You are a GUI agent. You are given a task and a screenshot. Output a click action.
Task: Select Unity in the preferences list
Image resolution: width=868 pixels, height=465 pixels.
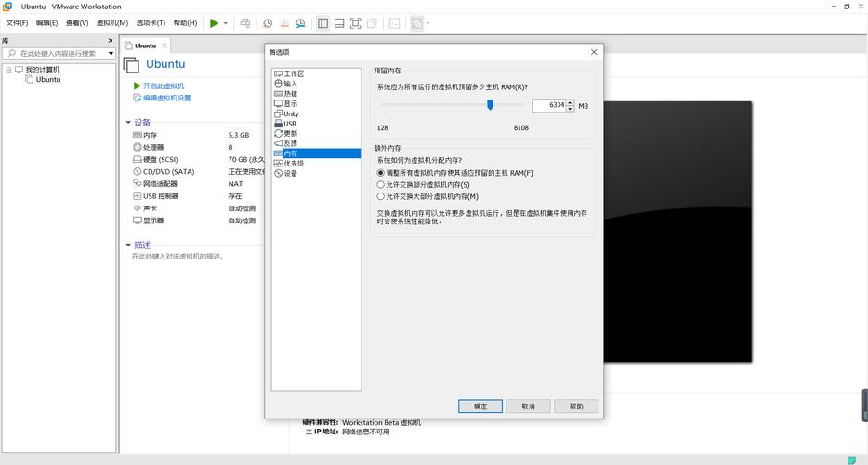(x=291, y=113)
